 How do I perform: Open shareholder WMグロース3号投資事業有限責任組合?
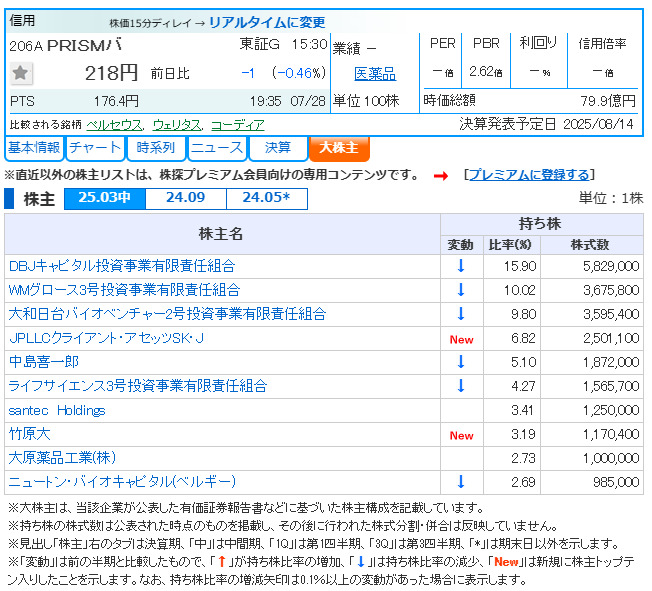pyautogui.click(x=124, y=290)
